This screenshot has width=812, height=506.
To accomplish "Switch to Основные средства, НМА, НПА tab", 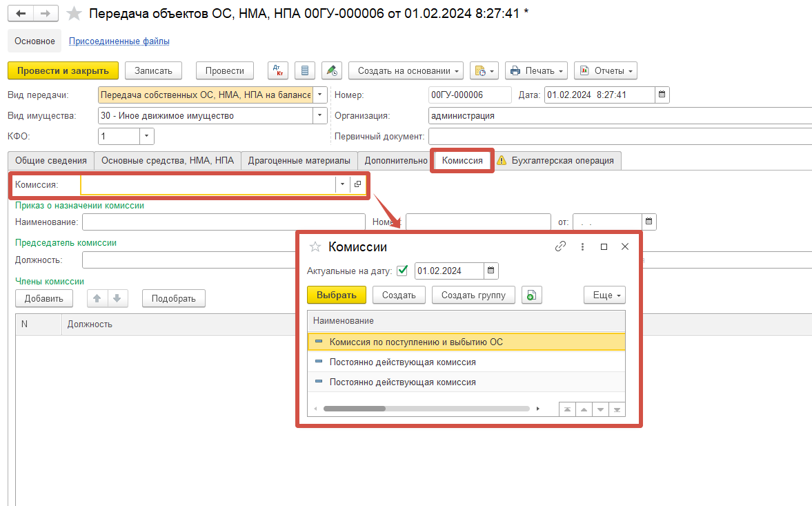I will pyautogui.click(x=168, y=161).
